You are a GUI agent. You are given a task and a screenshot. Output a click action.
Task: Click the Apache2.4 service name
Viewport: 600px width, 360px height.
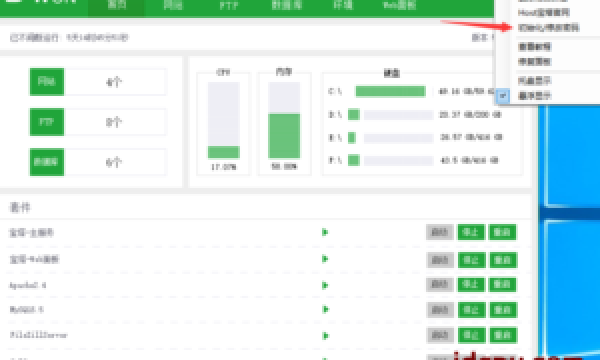click(x=28, y=285)
